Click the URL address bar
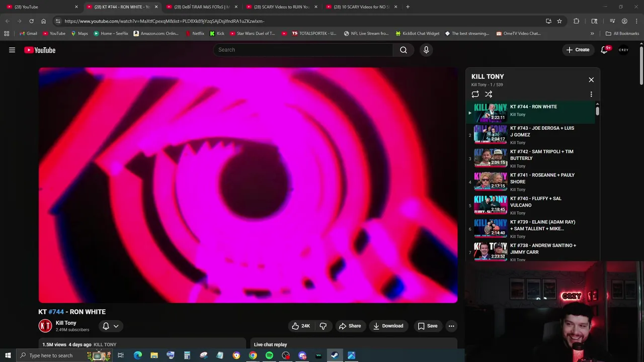 [x=302, y=21]
